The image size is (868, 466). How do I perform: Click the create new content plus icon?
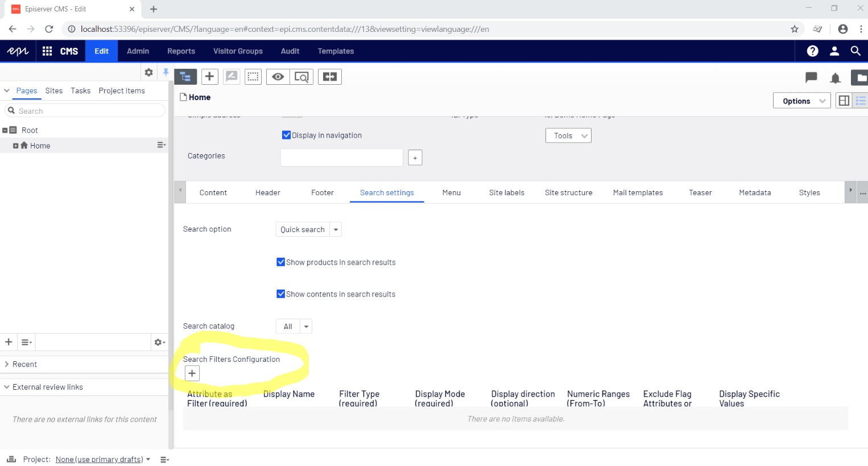pos(209,77)
